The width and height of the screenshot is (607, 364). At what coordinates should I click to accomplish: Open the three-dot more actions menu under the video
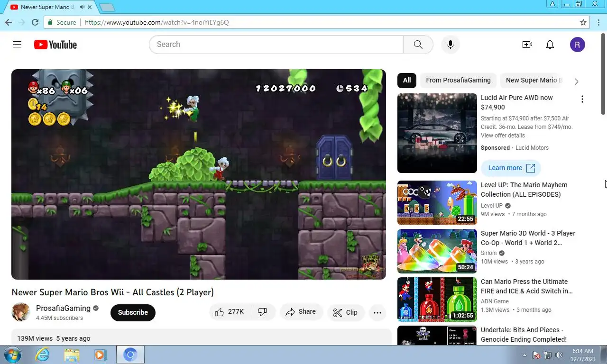point(377,312)
